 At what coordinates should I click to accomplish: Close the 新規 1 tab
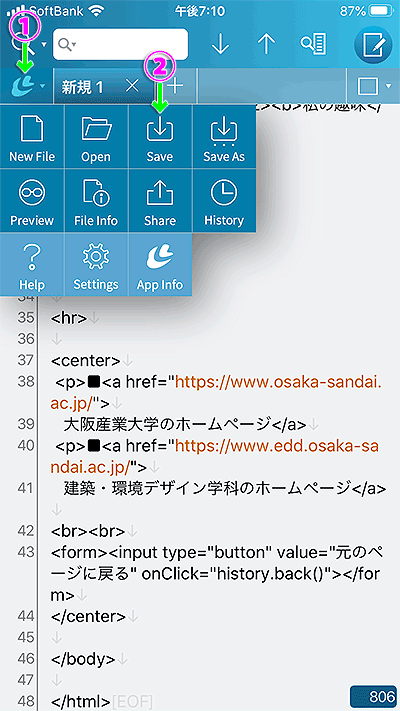point(132,85)
